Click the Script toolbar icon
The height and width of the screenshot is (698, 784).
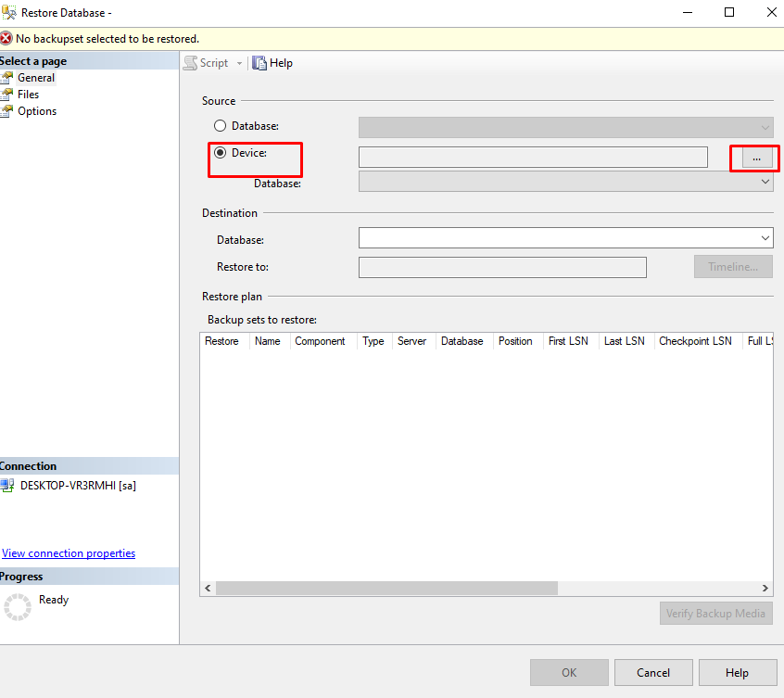coord(191,63)
